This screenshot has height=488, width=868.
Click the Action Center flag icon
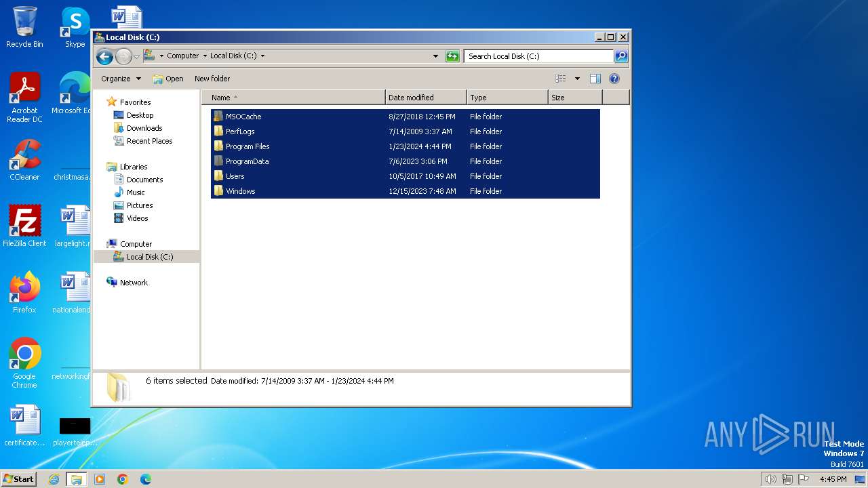804,479
